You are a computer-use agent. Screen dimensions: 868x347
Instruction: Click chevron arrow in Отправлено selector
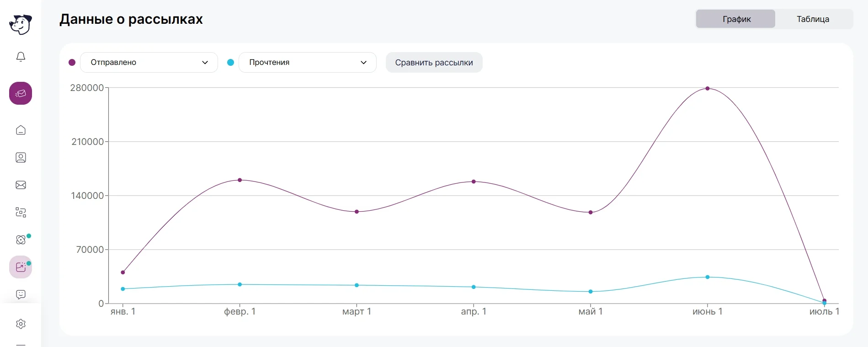click(x=205, y=63)
